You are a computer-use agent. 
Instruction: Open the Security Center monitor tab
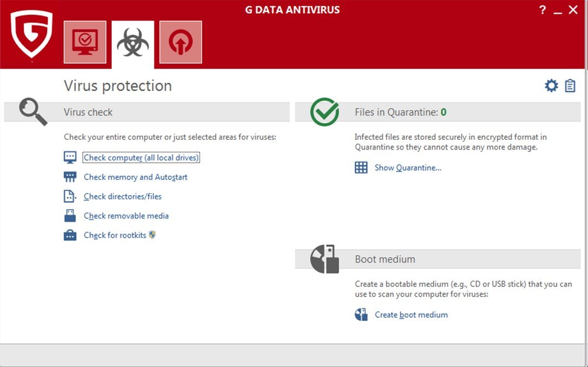[85, 42]
